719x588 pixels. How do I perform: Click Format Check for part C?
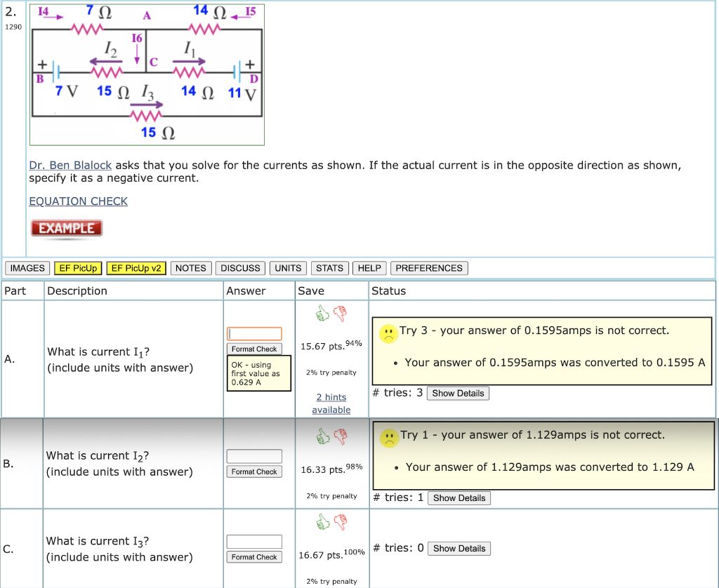(254, 557)
